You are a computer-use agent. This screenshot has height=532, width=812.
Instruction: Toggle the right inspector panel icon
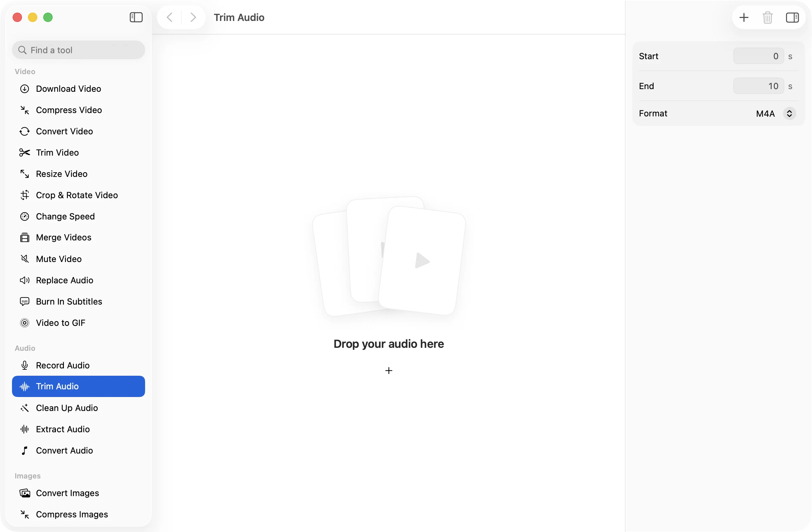792,17
